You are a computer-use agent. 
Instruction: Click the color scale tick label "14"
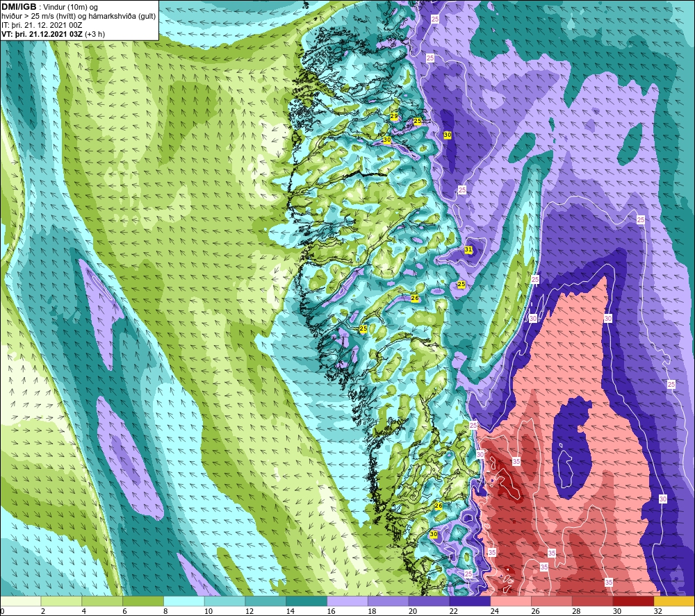pyautogui.click(x=291, y=611)
